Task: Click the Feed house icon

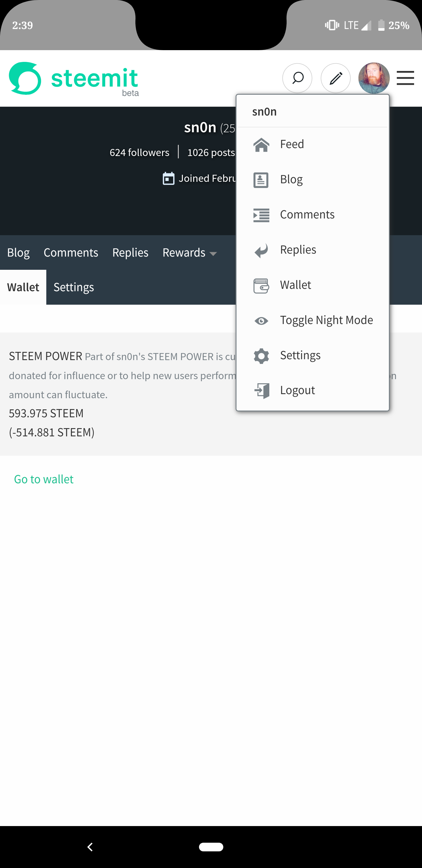Action: point(261,145)
